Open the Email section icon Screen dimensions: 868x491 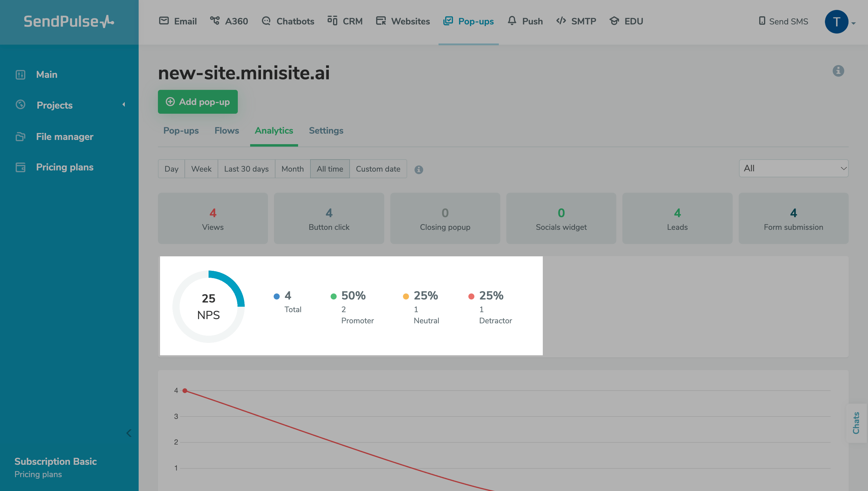[164, 21]
